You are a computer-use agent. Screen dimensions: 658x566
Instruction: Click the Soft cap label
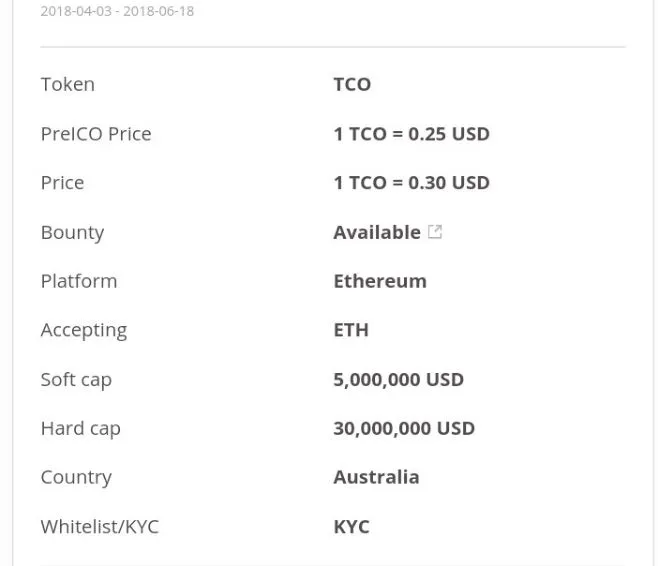click(76, 380)
